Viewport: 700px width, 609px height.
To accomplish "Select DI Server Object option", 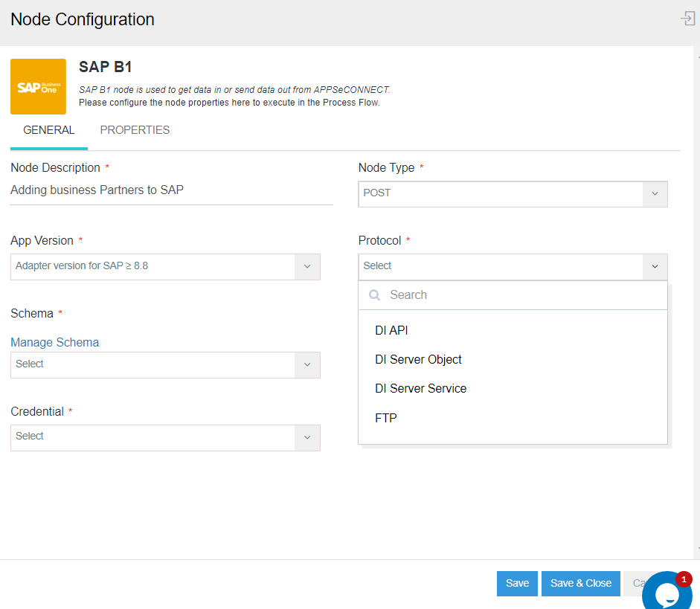I will (x=418, y=359).
